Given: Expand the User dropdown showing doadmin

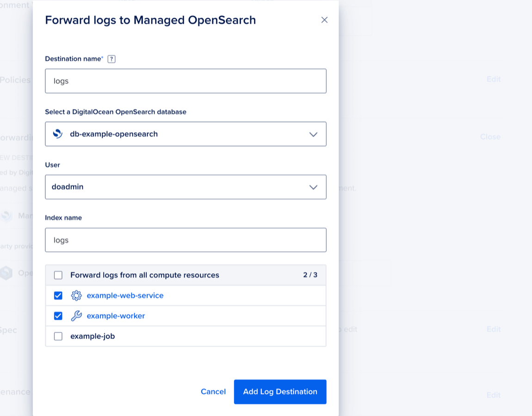Looking at the screenshot, I should click(x=185, y=187).
